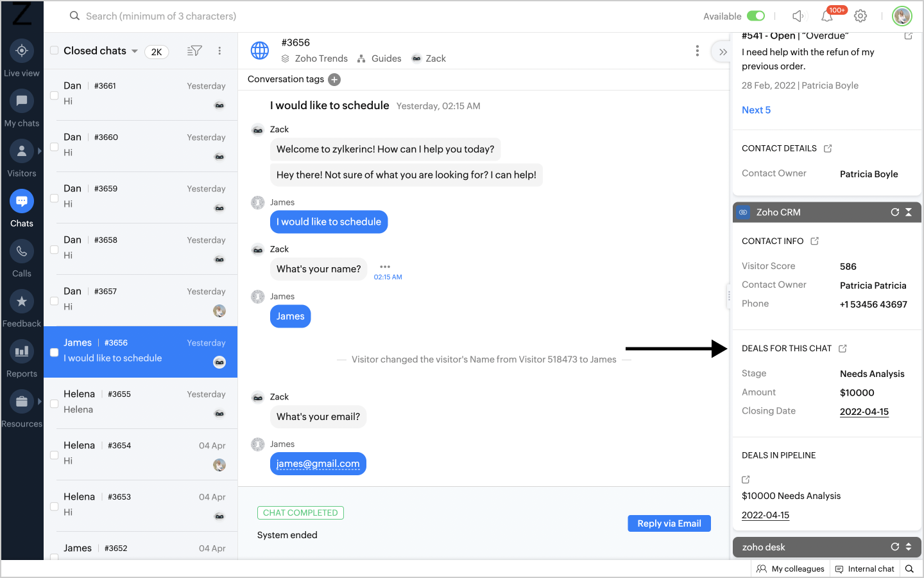Click the closing date 2022-04-15 under Deals For This Chat
Screen dimensions: 924x578
pyautogui.click(x=864, y=412)
